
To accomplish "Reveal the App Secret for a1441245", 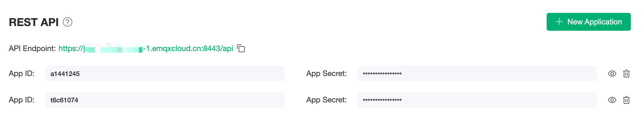I will pos(612,74).
